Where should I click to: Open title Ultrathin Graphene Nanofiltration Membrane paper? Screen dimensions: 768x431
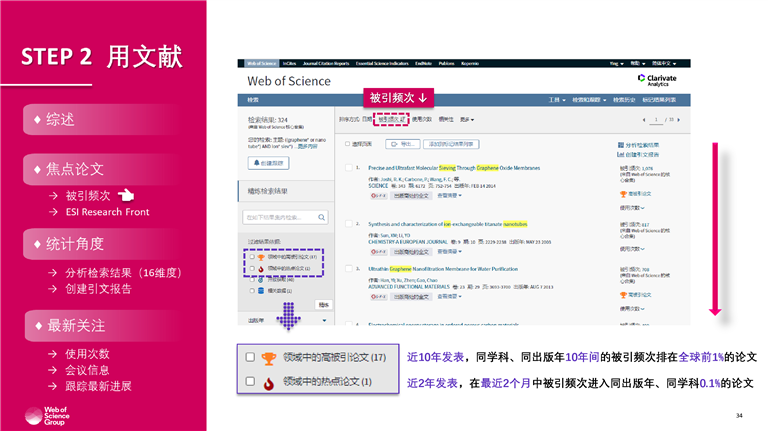click(443, 269)
